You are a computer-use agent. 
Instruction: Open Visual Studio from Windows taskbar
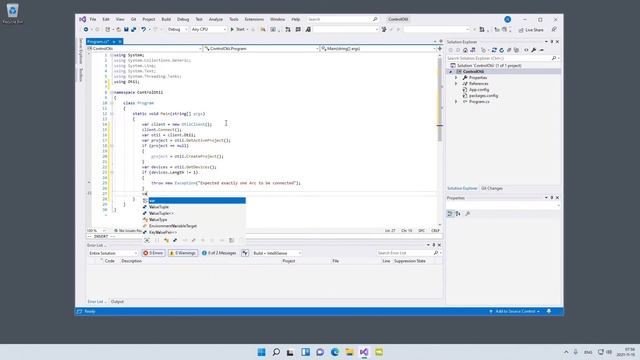pyautogui.click(x=364, y=352)
